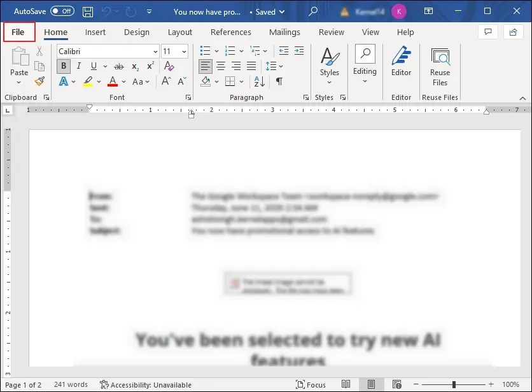Click the Focus mode button
Image resolution: width=532 pixels, height=392 pixels.
311,384
